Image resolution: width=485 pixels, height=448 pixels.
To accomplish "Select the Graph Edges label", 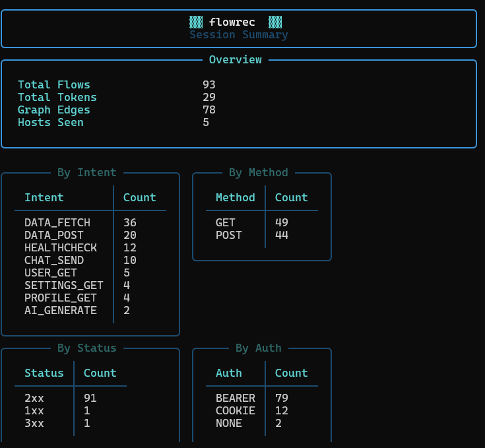I will tap(54, 110).
